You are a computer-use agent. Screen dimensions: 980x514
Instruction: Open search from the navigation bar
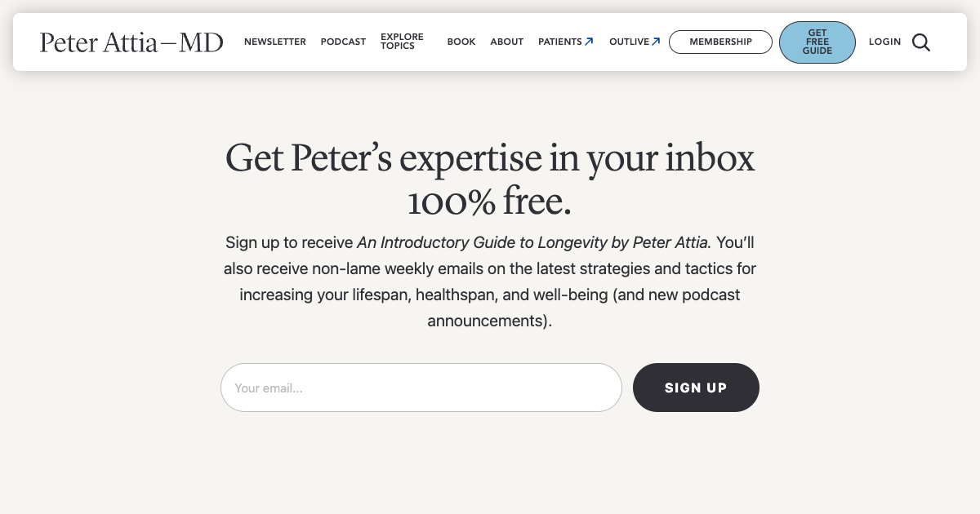tap(921, 42)
